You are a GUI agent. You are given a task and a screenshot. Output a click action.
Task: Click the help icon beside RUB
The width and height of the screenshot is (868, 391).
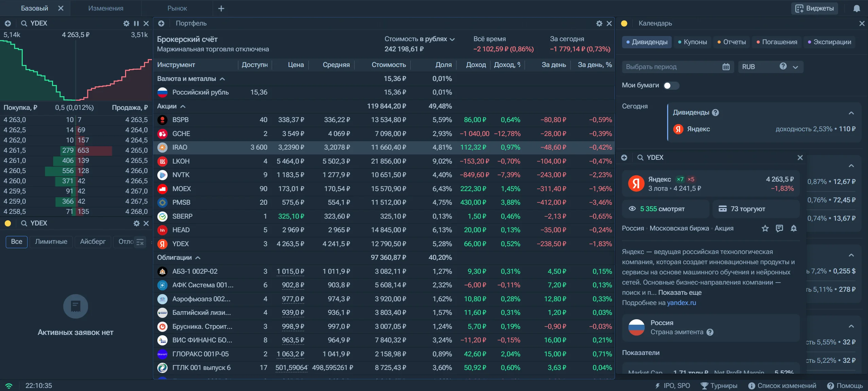783,66
